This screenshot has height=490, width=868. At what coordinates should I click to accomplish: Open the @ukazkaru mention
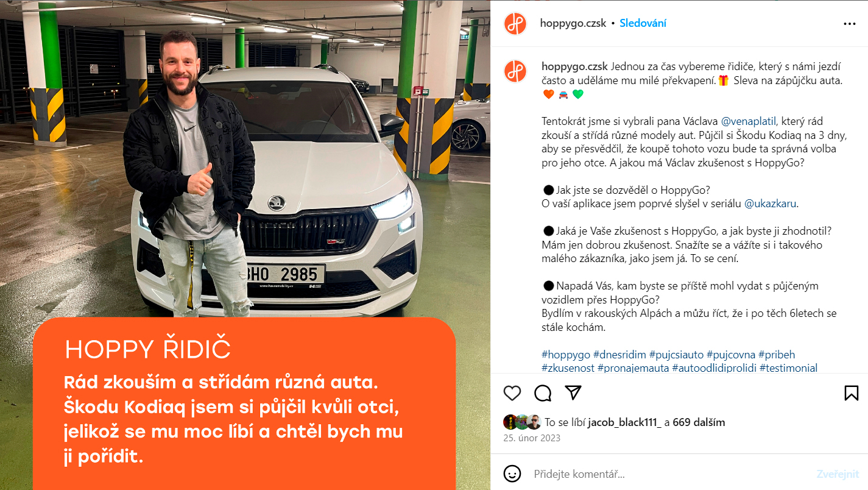point(771,204)
